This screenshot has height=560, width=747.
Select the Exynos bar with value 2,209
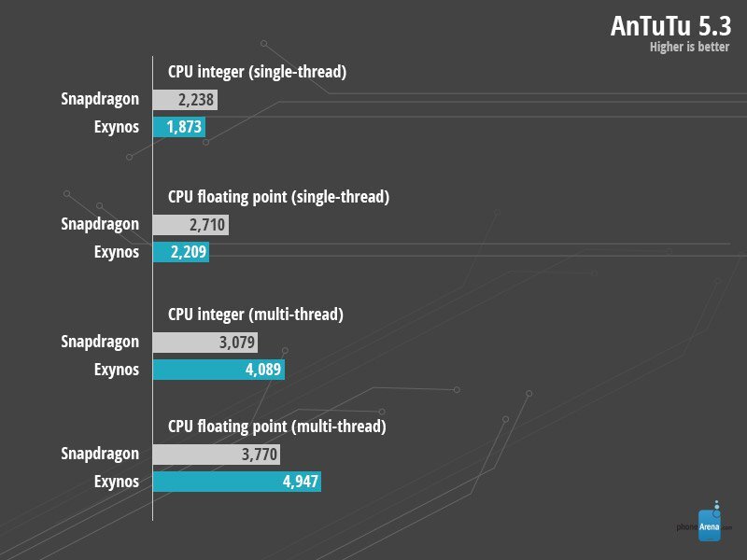(181, 252)
